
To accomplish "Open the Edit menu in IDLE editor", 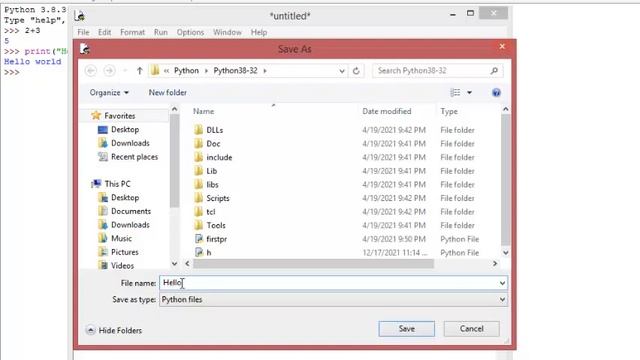I will 104,32.
